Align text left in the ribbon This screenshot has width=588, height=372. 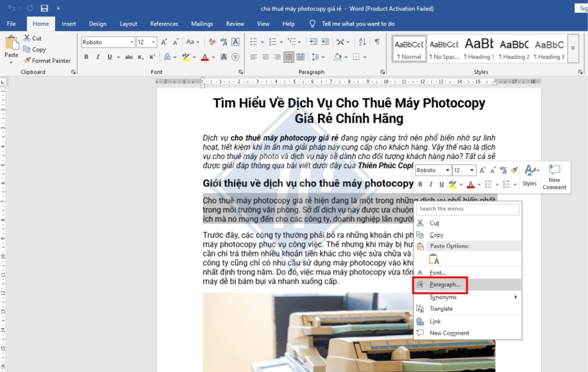click(x=254, y=57)
